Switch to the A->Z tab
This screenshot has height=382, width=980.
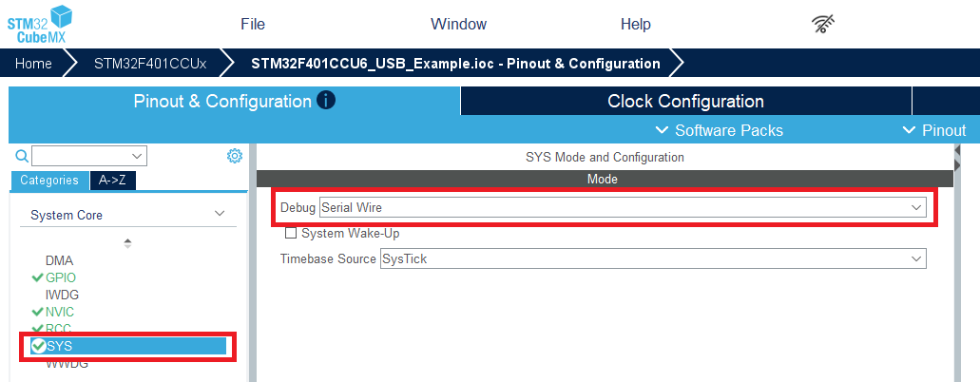coord(113,181)
